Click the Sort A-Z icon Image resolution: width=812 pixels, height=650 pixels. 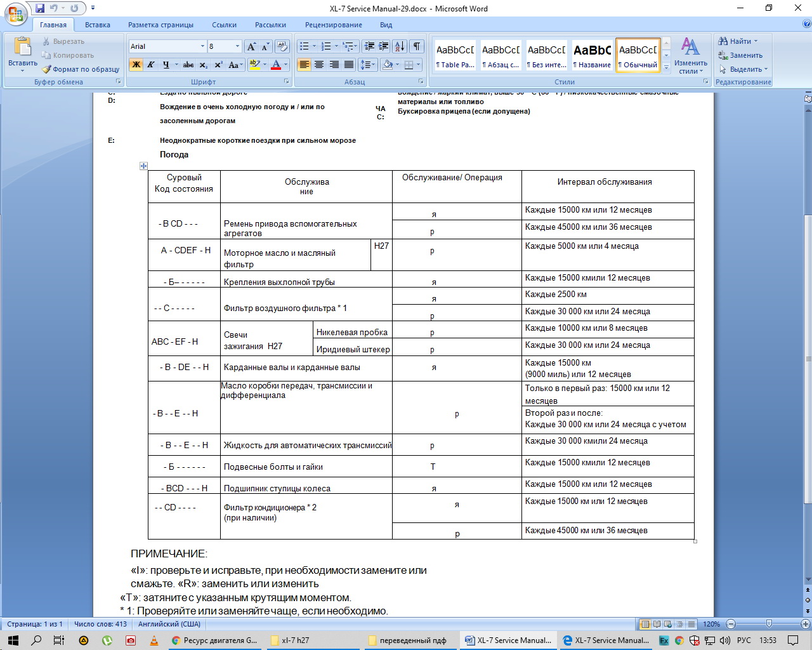[x=400, y=46]
